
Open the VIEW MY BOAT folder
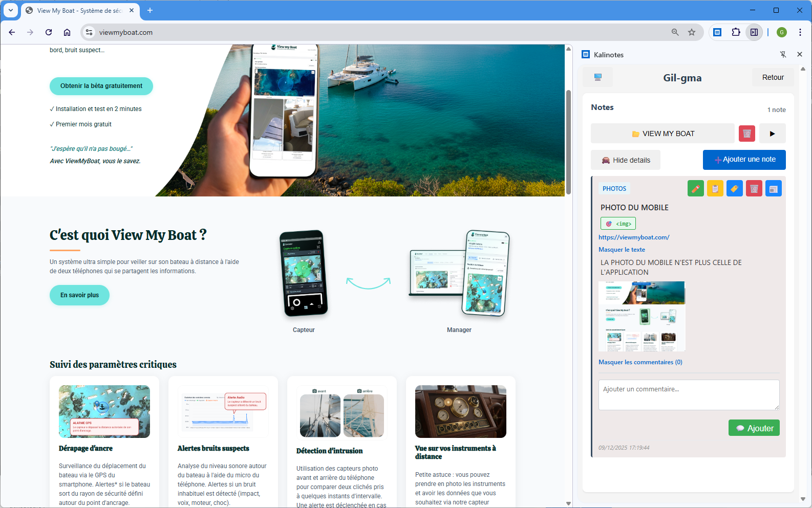point(663,134)
